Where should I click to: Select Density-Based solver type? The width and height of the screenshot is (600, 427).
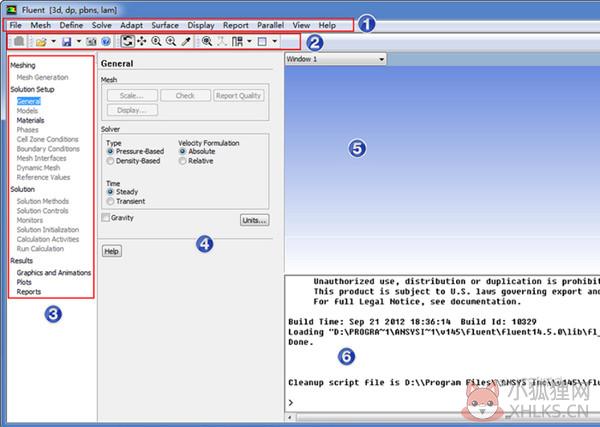click(134, 161)
